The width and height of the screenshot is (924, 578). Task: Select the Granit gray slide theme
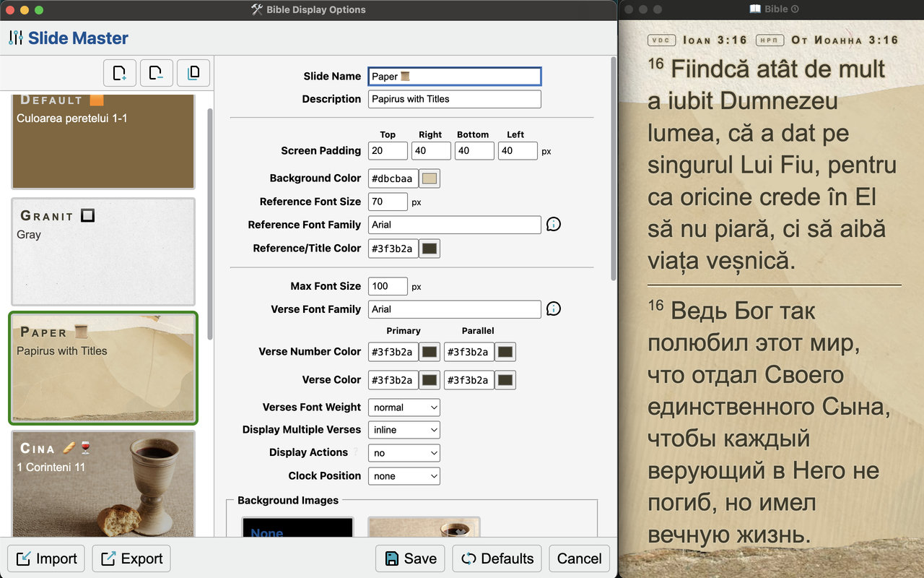(103, 251)
